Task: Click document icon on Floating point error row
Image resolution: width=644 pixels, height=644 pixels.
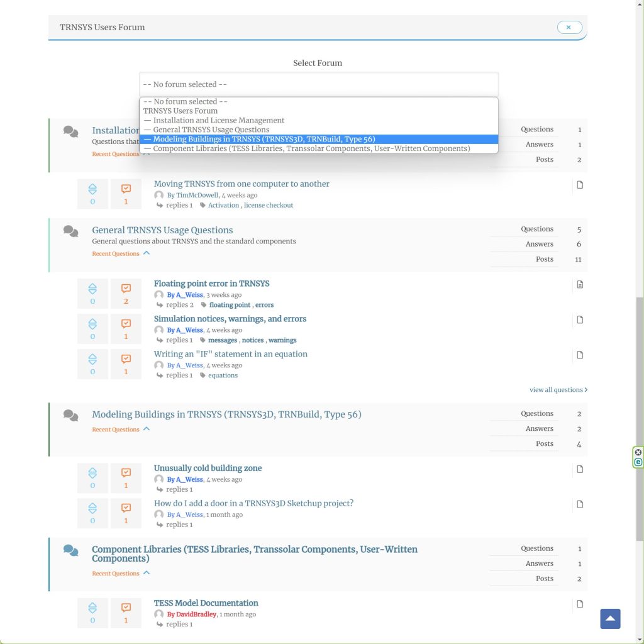Action: click(x=580, y=284)
